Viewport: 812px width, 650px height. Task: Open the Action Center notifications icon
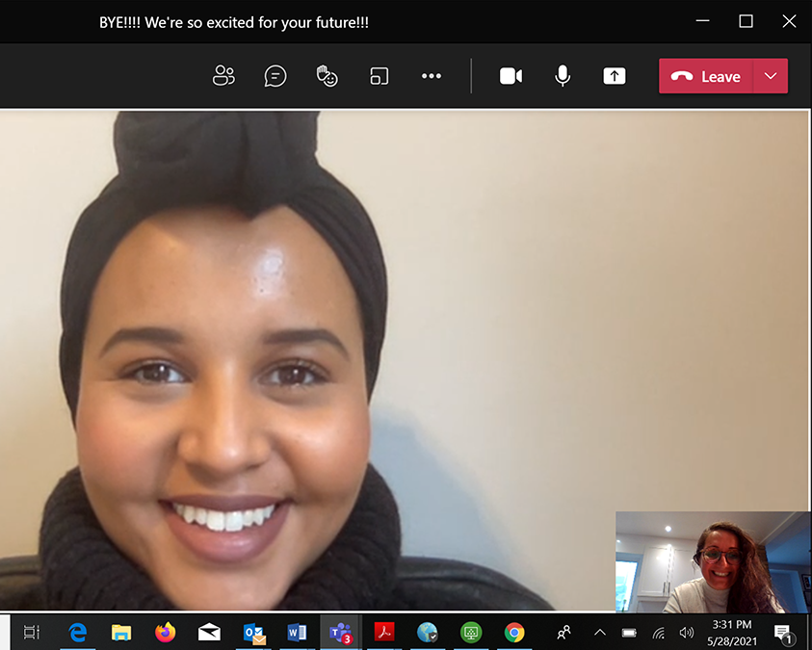tap(783, 633)
